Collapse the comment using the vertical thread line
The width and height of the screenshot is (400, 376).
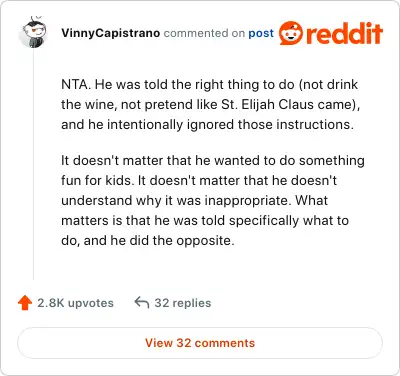(x=33, y=164)
